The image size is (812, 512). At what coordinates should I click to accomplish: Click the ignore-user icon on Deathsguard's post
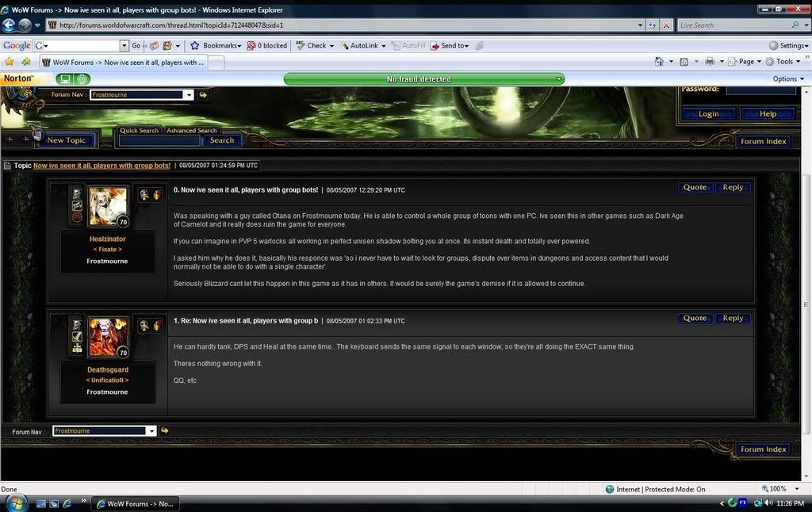[x=157, y=326]
